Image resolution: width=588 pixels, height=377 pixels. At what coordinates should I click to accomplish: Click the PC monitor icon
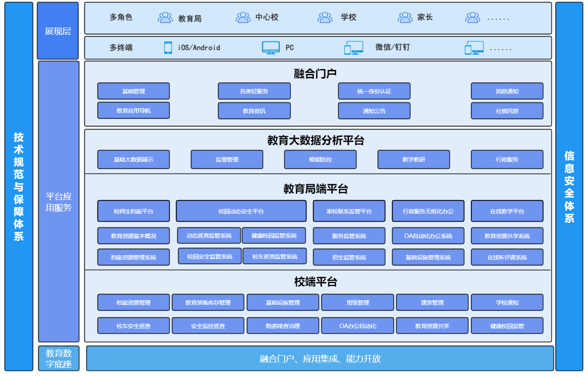tap(271, 48)
